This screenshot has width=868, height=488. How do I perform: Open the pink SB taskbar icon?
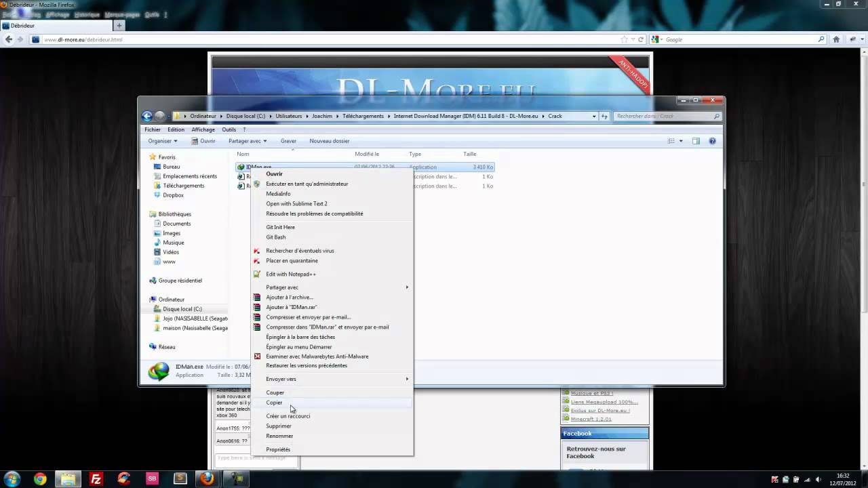click(x=152, y=479)
